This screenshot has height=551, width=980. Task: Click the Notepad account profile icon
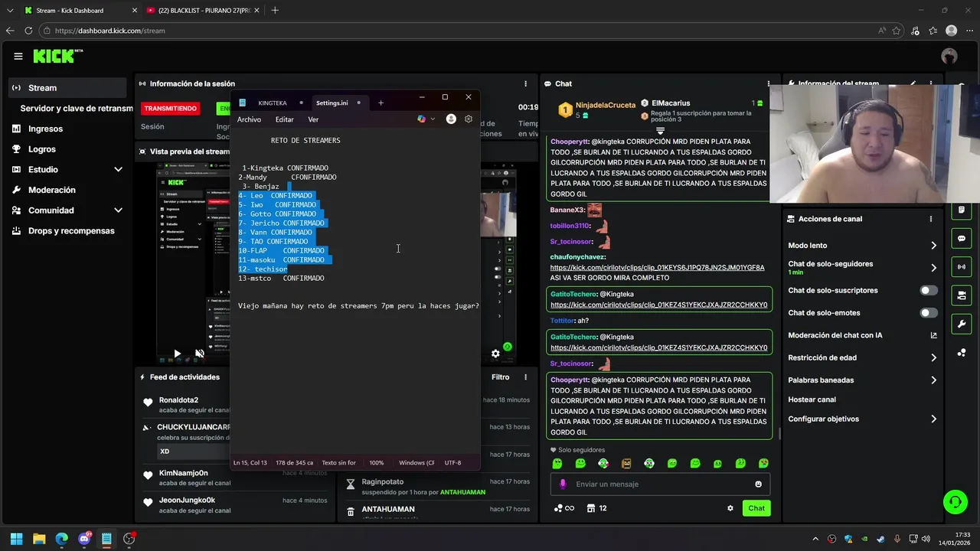tap(451, 119)
